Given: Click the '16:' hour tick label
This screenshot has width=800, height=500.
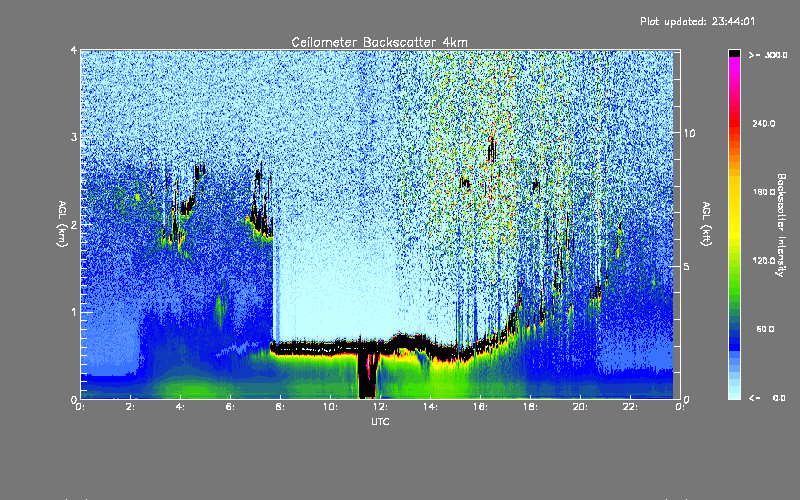Looking at the screenshot, I should [x=480, y=407].
